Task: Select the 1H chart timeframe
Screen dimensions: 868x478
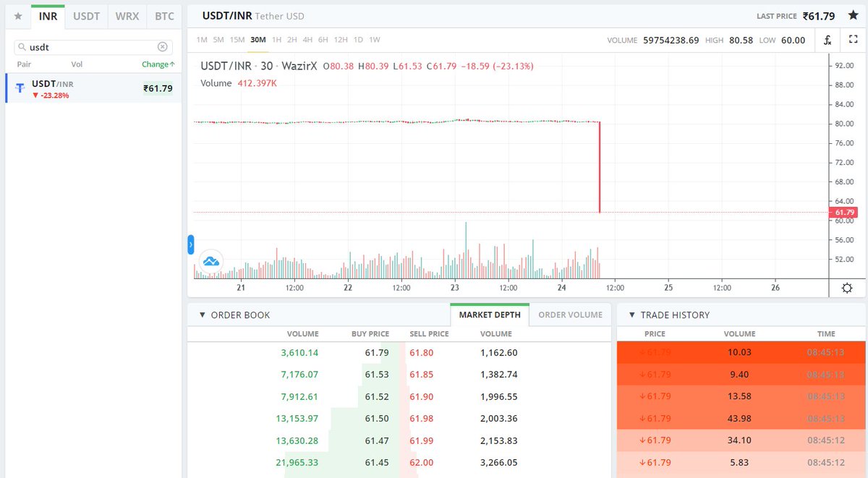Action: tap(276, 40)
